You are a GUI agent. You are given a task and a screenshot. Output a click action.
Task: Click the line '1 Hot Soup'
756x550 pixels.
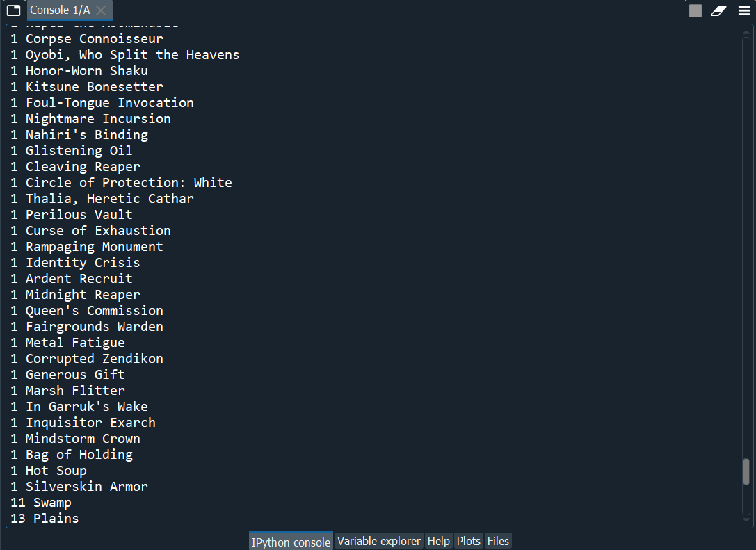(49, 470)
